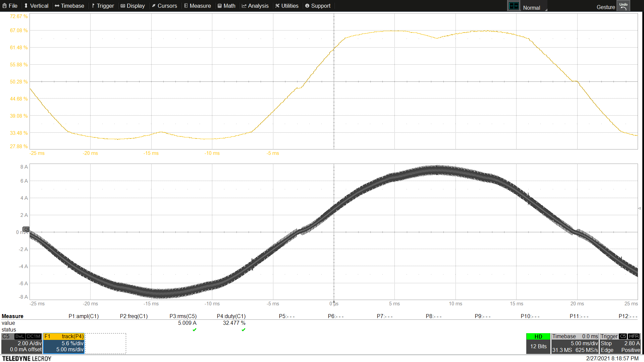Click the green status check under P4
Screen dimensions: 644x362
[x=244, y=330]
